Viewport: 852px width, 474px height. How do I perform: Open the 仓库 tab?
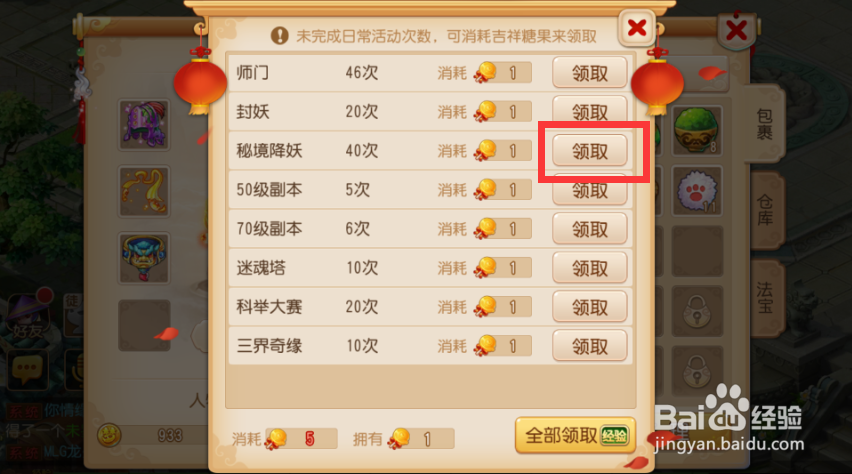[x=765, y=211]
